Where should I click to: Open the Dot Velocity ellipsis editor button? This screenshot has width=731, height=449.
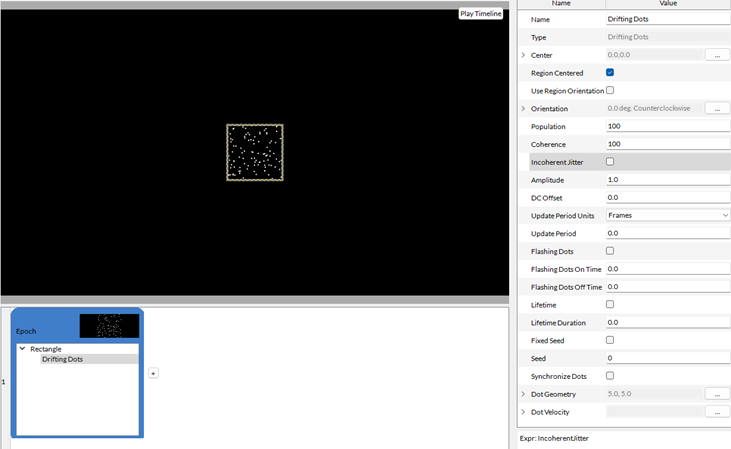(x=718, y=412)
